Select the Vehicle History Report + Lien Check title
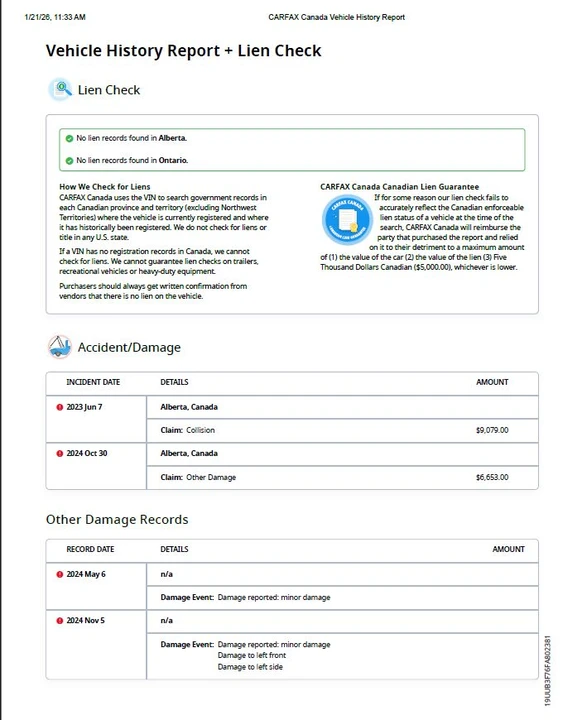The width and height of the screenshot is (582, 720). 183,51
